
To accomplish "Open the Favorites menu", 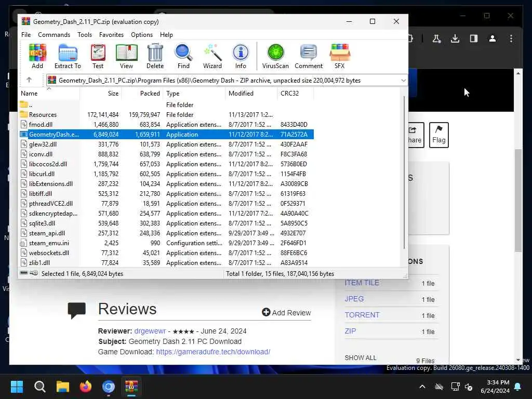I will click(111, 35).
